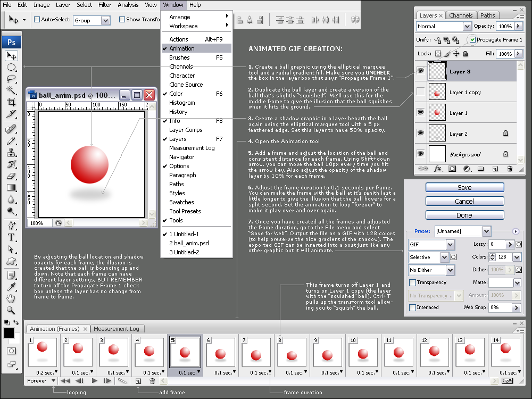The width and height of the screenshot is (532, 399).
Task: Select the Horizontal Type tool
Action: [12, 237]
